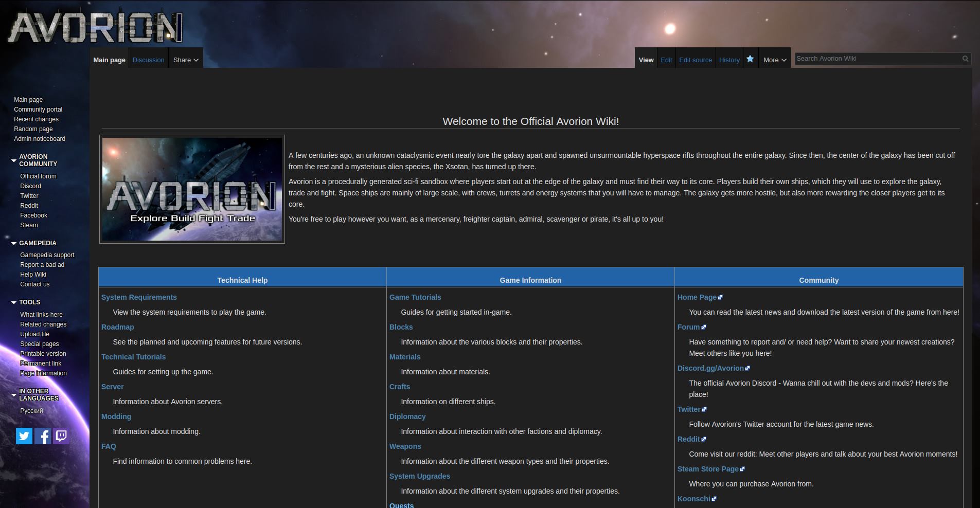Open the System Requirements link
The image size is (980, 508).
(x=139, y=297)
